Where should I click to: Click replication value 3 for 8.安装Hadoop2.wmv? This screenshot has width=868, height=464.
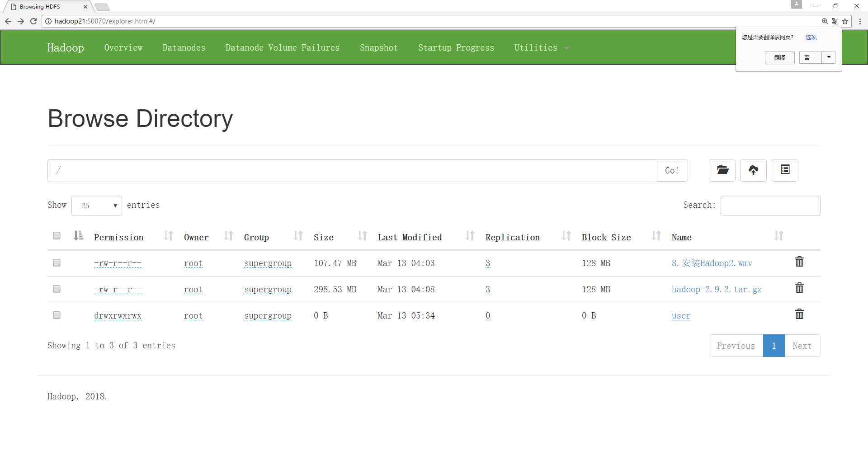tap(488, 263)
